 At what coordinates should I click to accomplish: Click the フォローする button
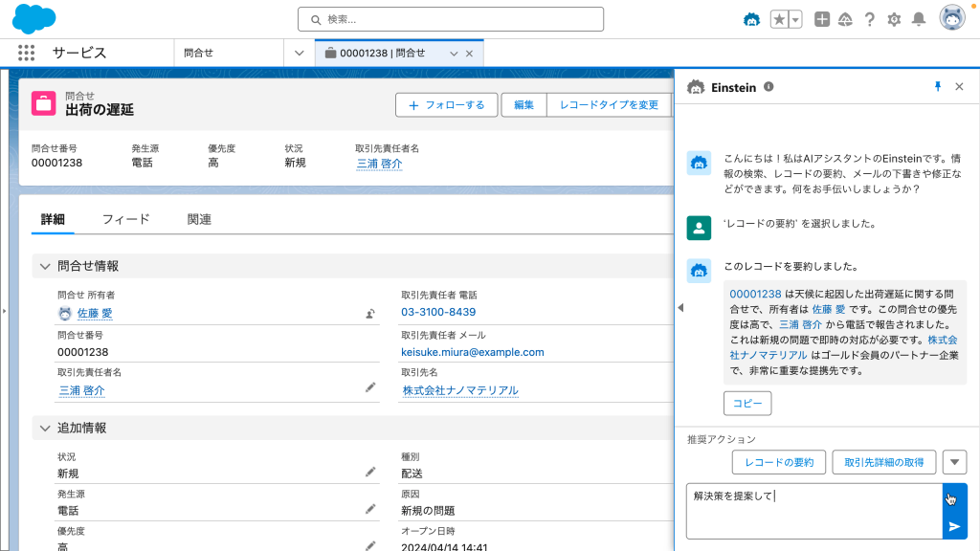tap(447, 105)
